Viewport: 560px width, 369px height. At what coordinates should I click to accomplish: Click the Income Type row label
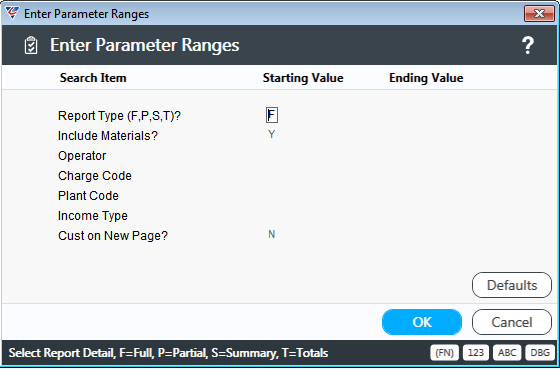(x=92, y=216)
